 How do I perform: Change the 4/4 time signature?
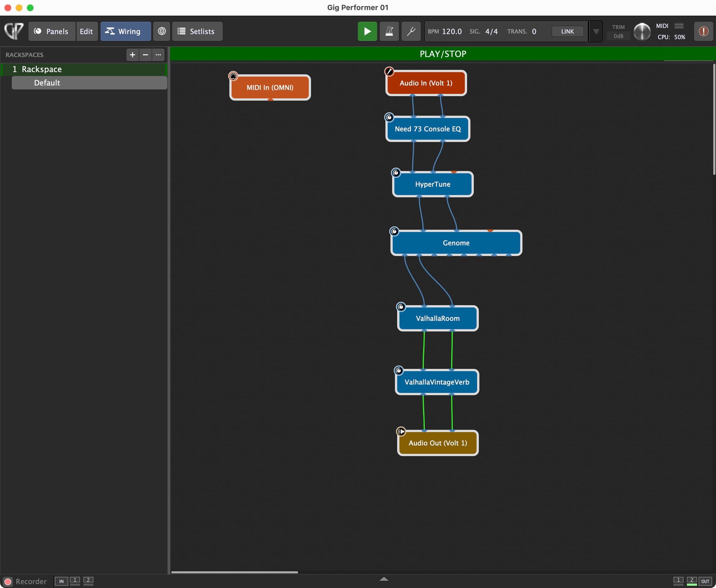(x=491, y=32)
